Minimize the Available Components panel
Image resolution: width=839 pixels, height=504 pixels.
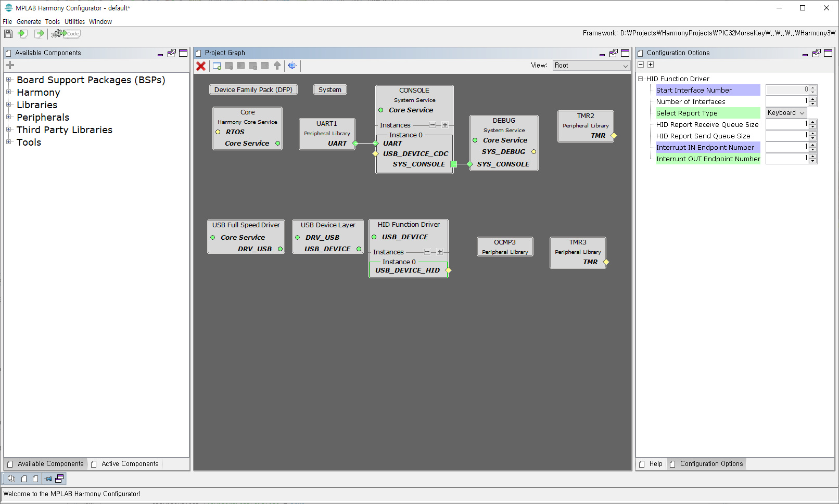[160, 54]
